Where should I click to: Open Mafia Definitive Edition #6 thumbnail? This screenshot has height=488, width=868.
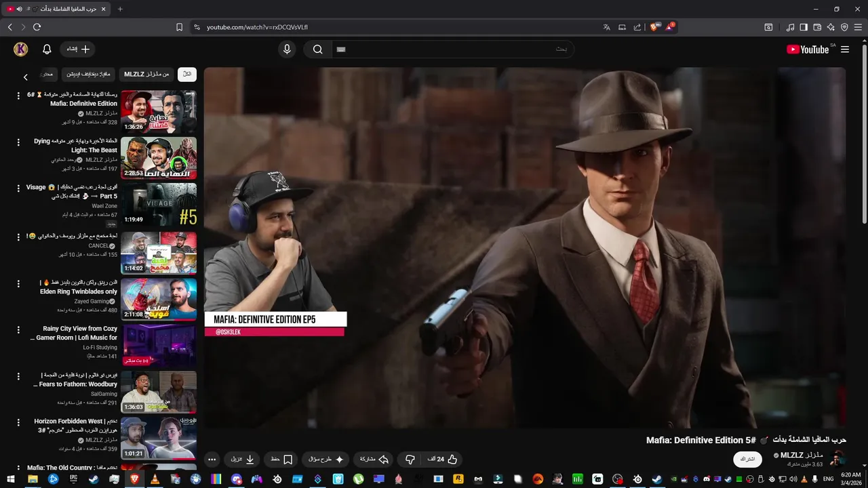[159, 112]
